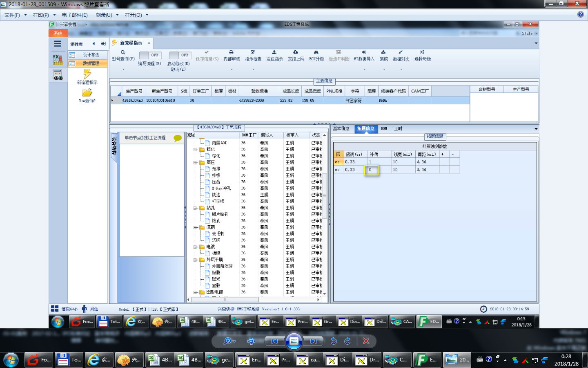Image resolution: width=588 pixels, height=368 pixels.
Task: Rotate photo clockwise in photo viewer
Action: point(347,341)
